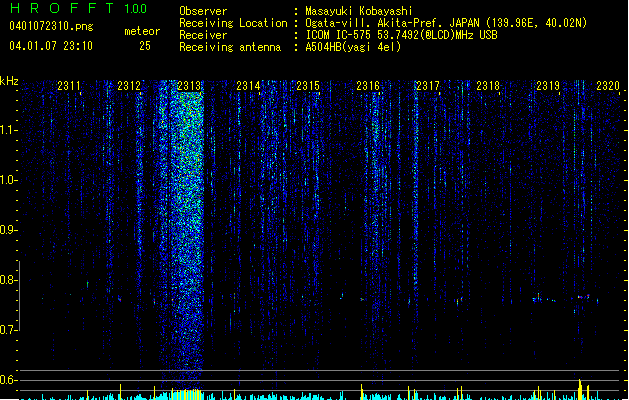
Task: Click the HROFFT 1.0.0 title text
Action: 79,8
